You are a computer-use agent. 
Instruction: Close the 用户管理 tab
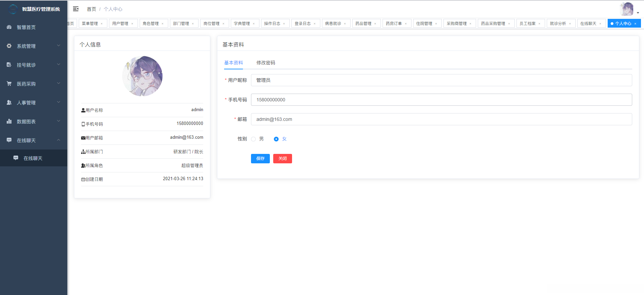[132, 24]
